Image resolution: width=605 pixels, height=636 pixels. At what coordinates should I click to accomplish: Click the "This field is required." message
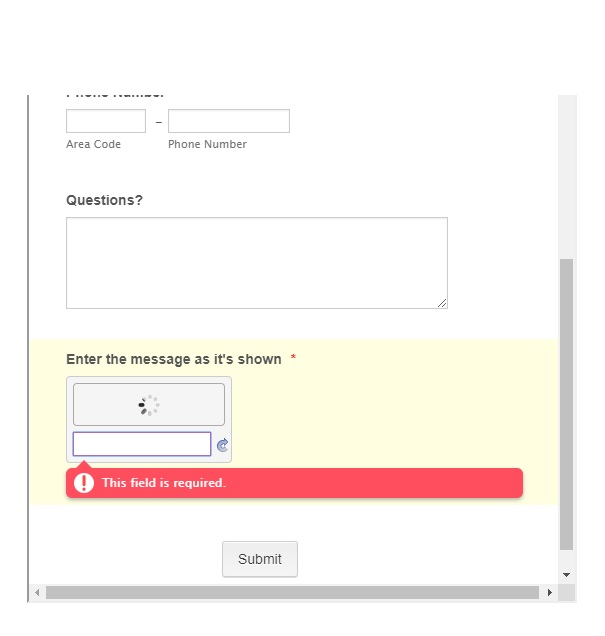164,483
